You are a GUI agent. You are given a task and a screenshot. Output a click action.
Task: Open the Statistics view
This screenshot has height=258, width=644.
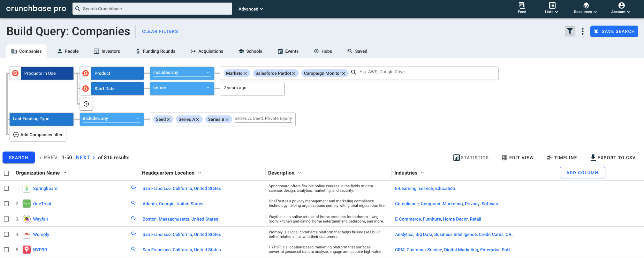[471, 158]
